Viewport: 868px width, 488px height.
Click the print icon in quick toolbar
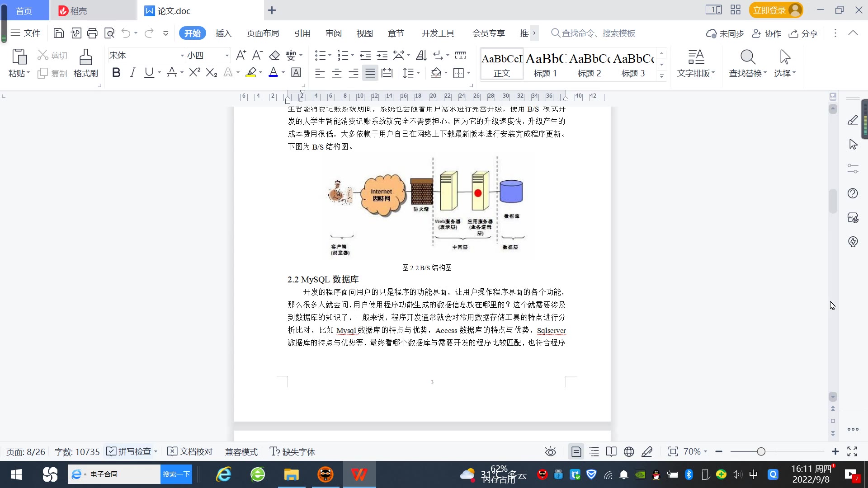click(x=92, y=33)
